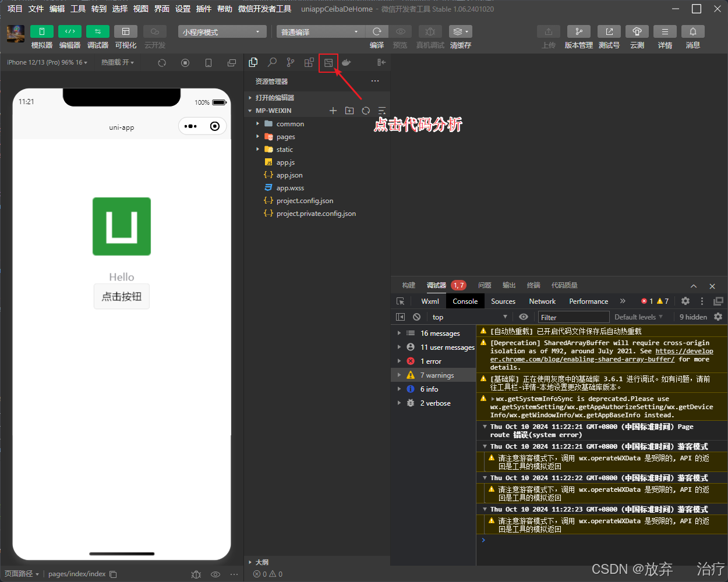Viewport: 728px width, 582px height.
Task: Open the source control branch icon
Action: [291, 62]
